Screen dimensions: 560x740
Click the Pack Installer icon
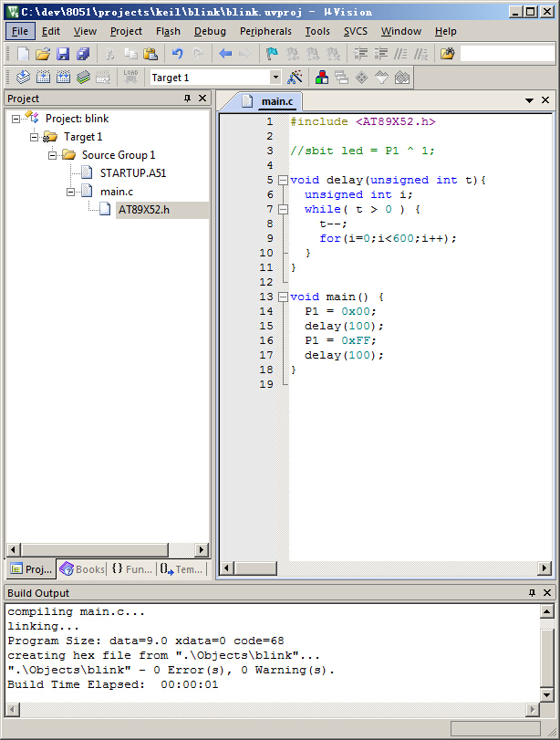pyautogui.click(x=402, y=77)
